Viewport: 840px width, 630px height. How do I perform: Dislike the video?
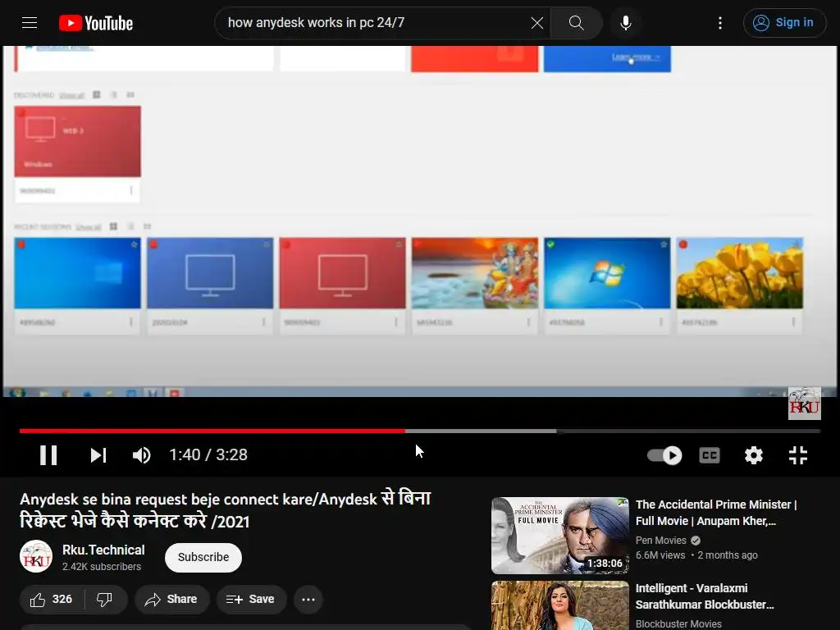coord(104,600)
